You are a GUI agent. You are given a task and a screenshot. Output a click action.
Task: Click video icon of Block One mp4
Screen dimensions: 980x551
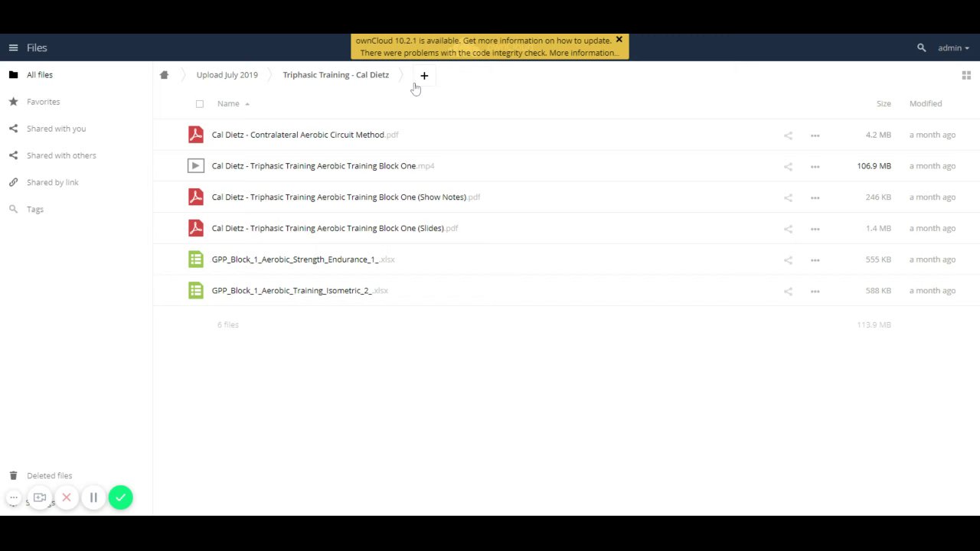pyautogui.click(x=196, y=166)
